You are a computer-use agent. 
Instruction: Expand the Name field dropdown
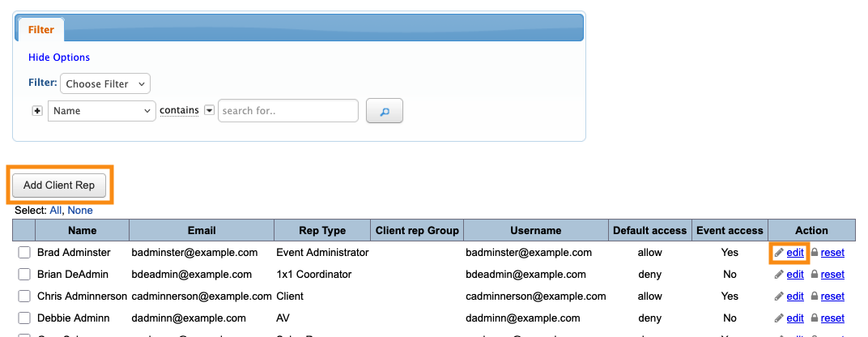point(101,111)
